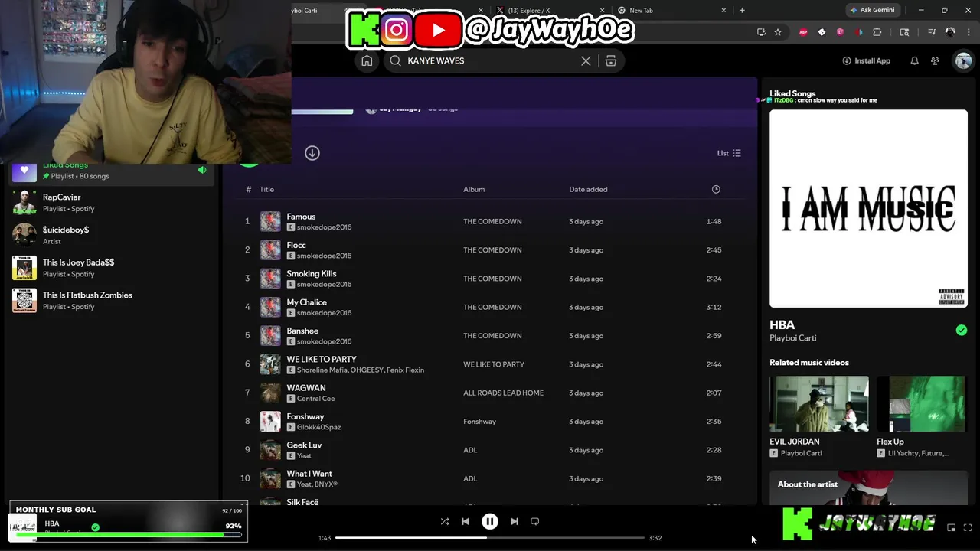
Task: Download the playlist with arrow icon
Action: click(x=312, y=153)
